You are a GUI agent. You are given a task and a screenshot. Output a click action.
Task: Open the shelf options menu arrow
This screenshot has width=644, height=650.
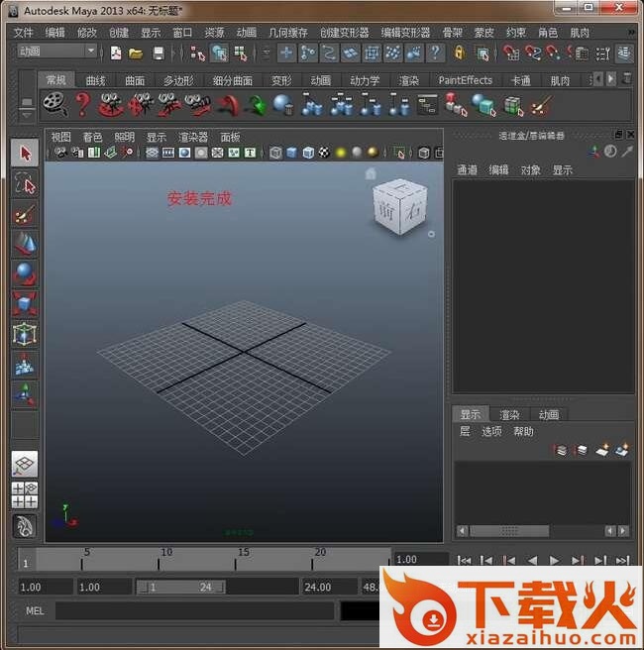coord(27,114)
